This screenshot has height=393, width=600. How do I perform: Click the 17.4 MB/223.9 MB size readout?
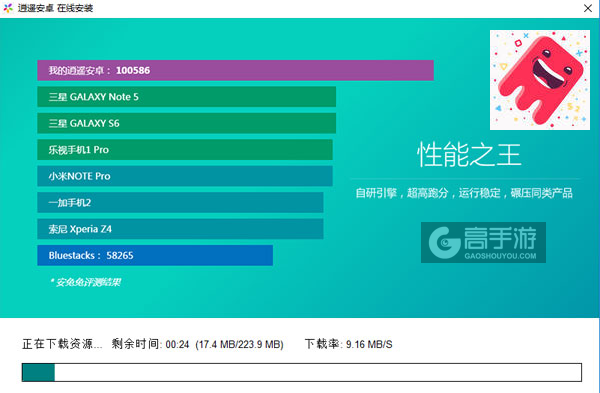tap(239, 344)
